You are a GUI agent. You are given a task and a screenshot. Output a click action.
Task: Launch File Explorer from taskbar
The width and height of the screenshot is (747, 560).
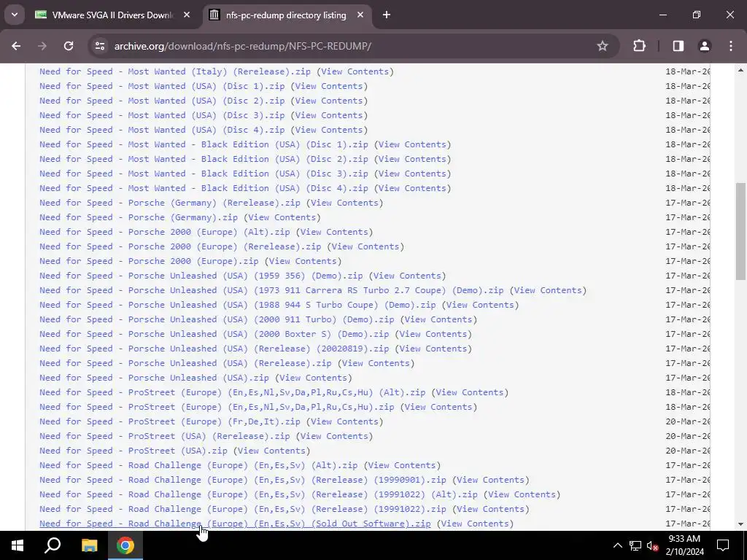click(x=89, y=545)
